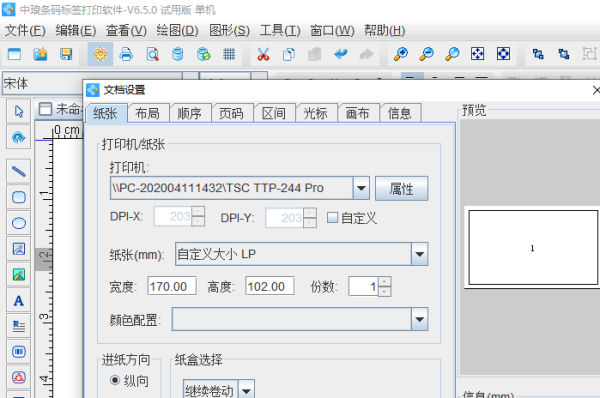Click the 份数 copies field
The image size is (600, 398).
click(x=364, y=286)
